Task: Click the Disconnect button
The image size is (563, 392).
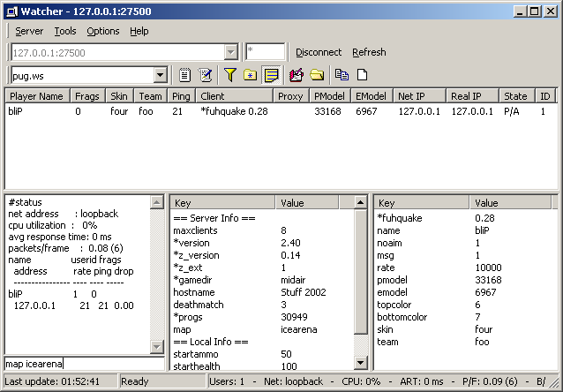Action: [x=319, y=52]
